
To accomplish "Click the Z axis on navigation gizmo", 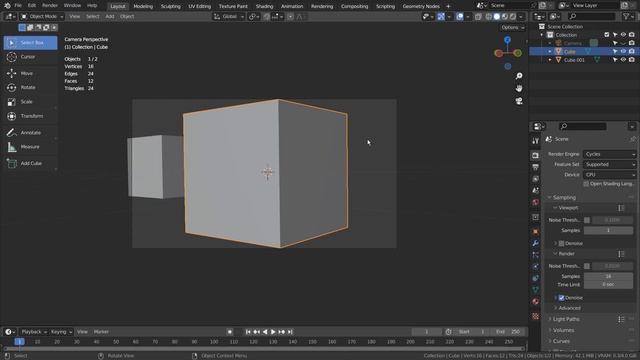I will tap(507, 40).
